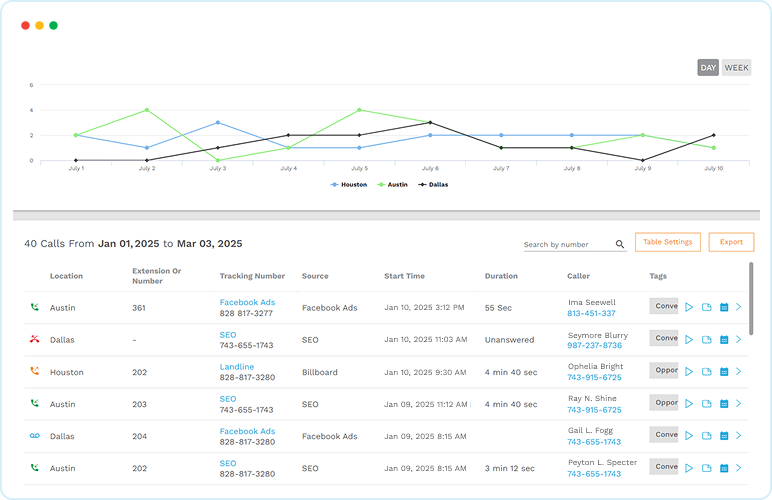Click green call icon in Peyton L. Specter row
The image size is (772, 500).
click(x=34, y=468)
